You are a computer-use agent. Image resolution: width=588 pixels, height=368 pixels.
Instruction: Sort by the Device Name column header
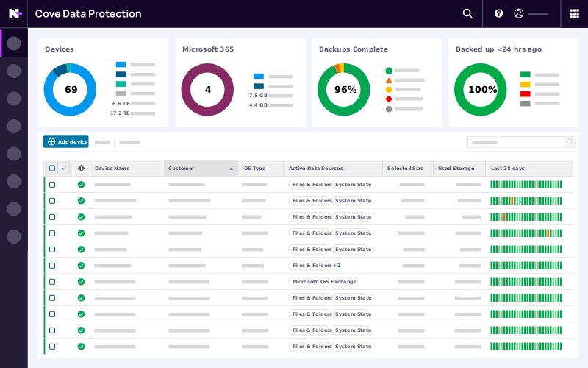click(126, 169)
